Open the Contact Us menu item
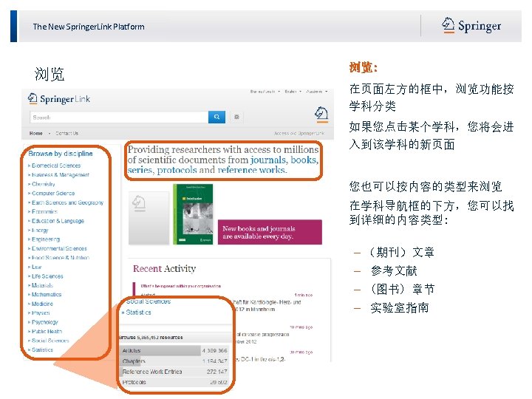The width and height of the screenshot is (532, 399). [66, 133]
